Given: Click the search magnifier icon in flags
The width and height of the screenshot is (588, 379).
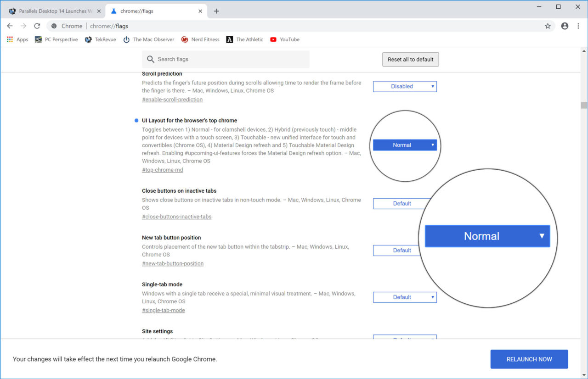Looking at the screenshot, I should (151, 59).
